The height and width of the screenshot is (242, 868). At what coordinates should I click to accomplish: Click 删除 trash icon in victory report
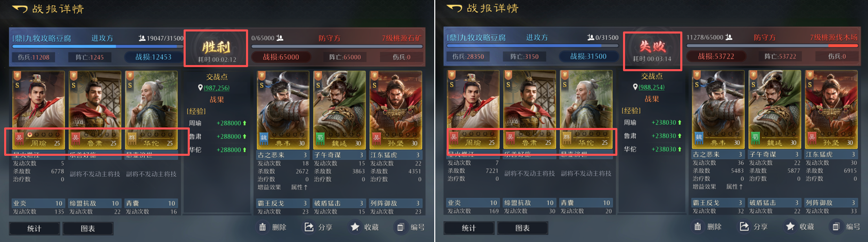(263, 227)
